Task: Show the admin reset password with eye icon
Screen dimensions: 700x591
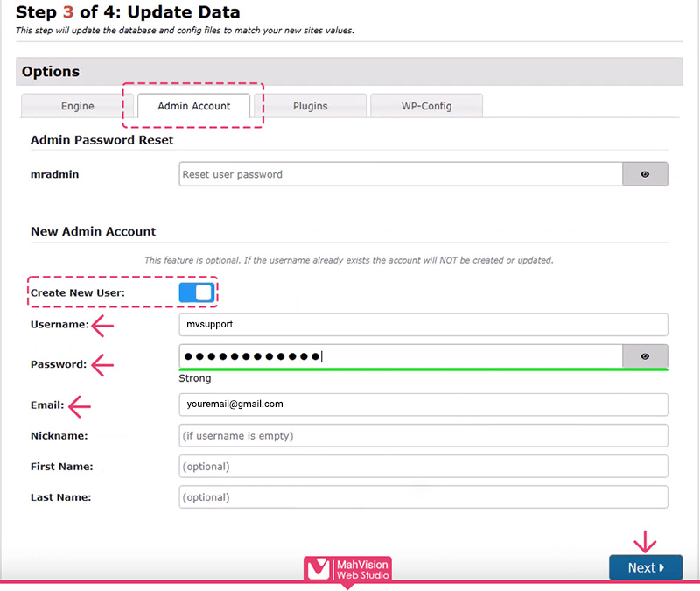Action: [x=645, y=174]
